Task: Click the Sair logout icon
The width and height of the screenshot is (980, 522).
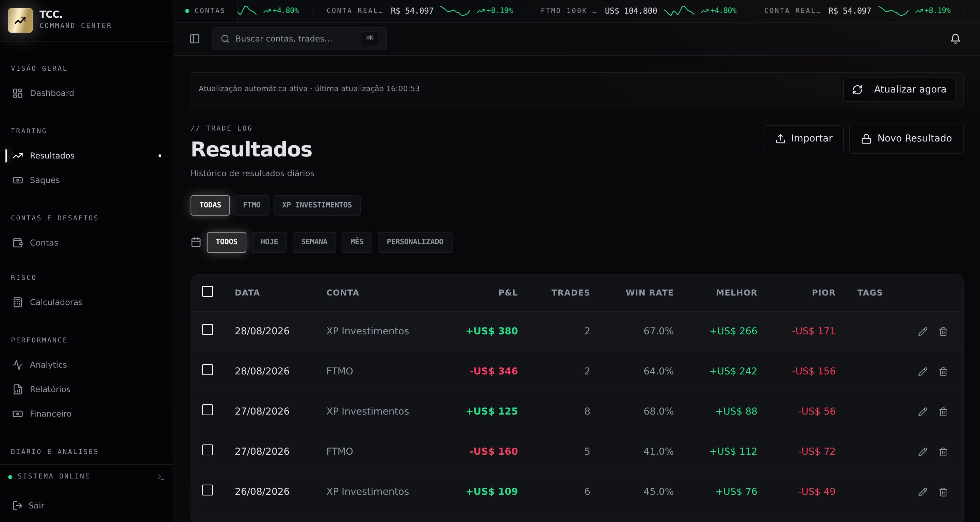Action: point(17,505)
